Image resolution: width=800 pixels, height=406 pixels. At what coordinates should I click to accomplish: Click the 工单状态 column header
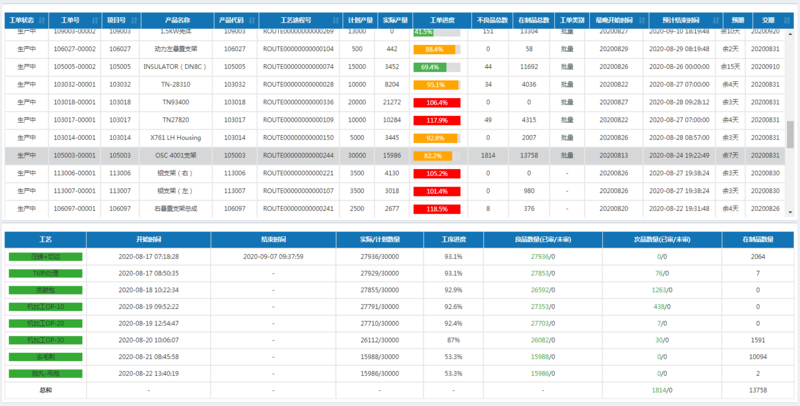pos(24,20)
